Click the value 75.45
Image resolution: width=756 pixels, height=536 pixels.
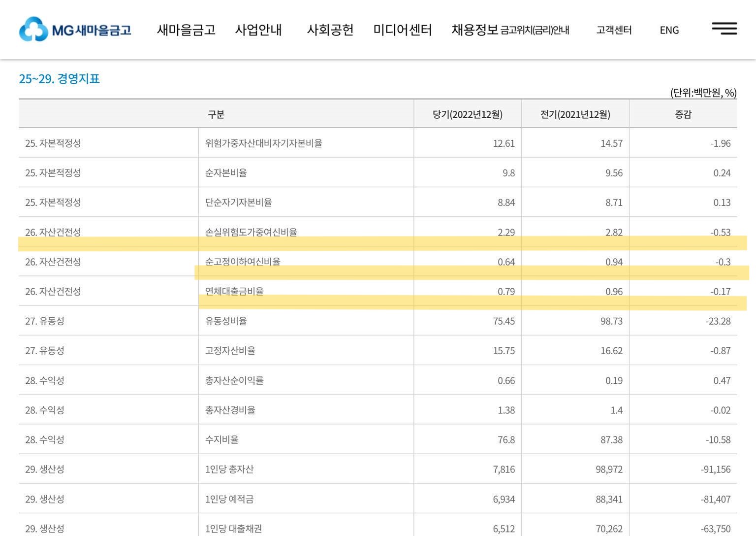click(x=504, y=321)
